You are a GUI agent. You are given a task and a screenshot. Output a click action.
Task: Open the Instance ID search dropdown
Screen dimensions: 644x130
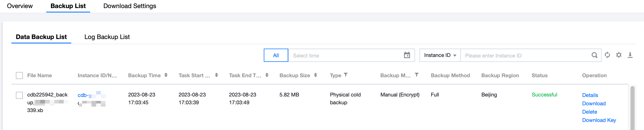[x=440, y=55]
